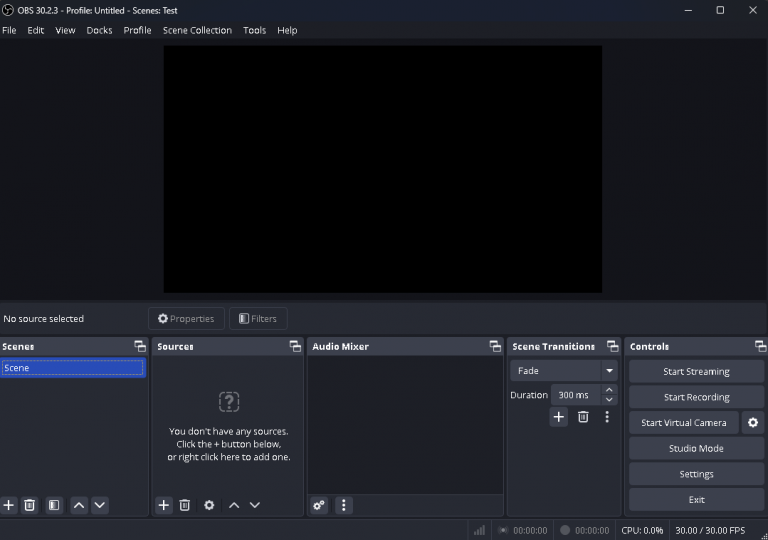This screenshot has width=768, height=540.
Task: Move scene up arrow in Scenes dock
Action: pyautogui.click(x=79, y=505)
